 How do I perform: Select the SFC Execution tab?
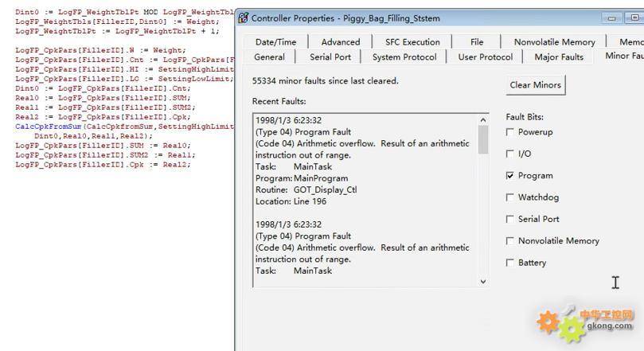coord(412,42)
